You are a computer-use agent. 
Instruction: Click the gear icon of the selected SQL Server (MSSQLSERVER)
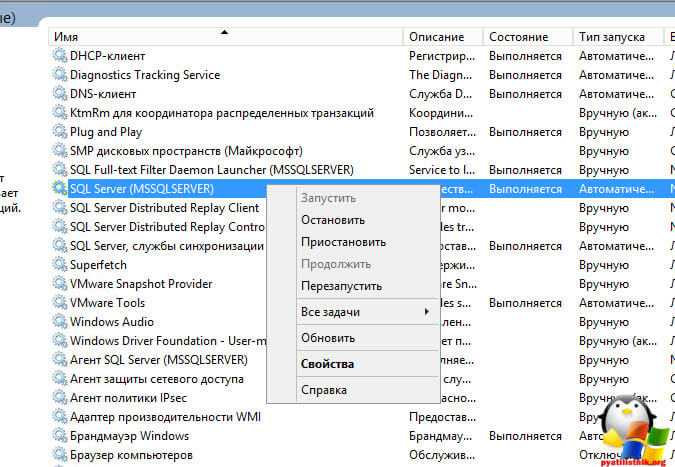coord(59,189)
